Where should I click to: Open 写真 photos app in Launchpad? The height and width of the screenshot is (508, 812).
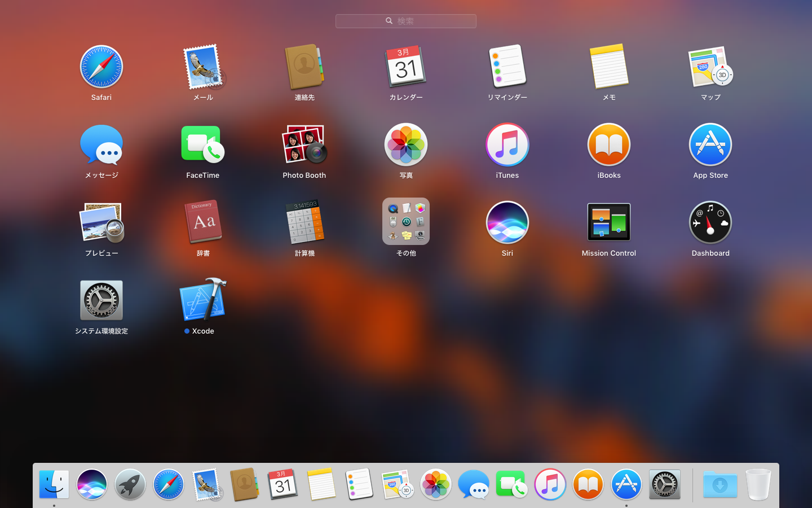click(x=406, y=145)
